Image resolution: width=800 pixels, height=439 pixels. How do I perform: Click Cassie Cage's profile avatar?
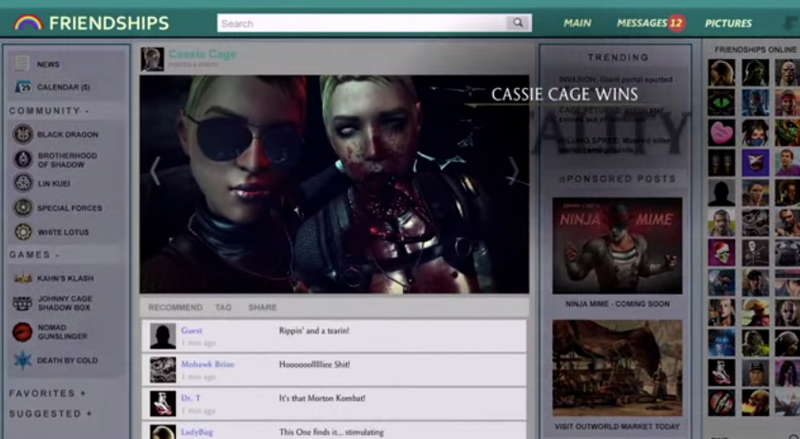coord(152,59)
